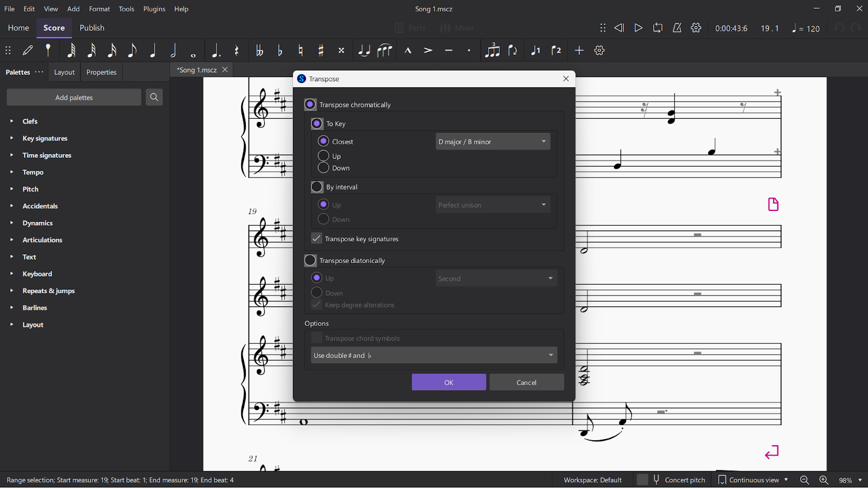Open the Format menu

pyautogui.click(x=99, y=9)
